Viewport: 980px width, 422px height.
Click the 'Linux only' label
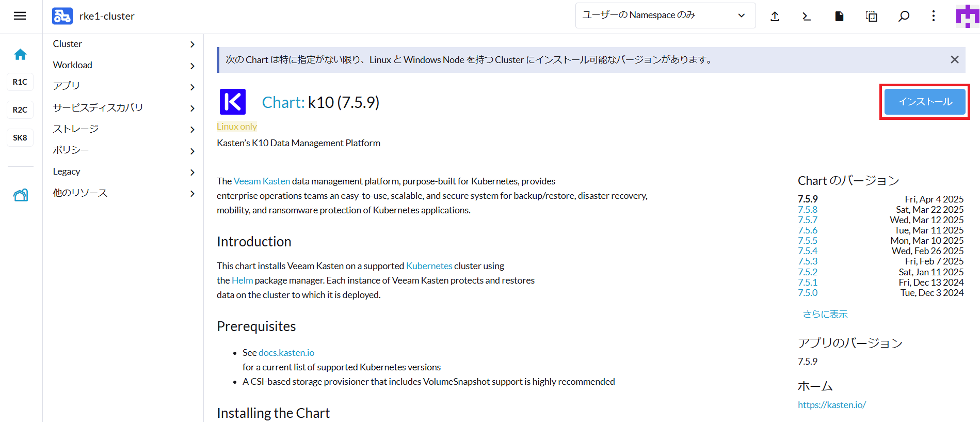coord(237,127)
